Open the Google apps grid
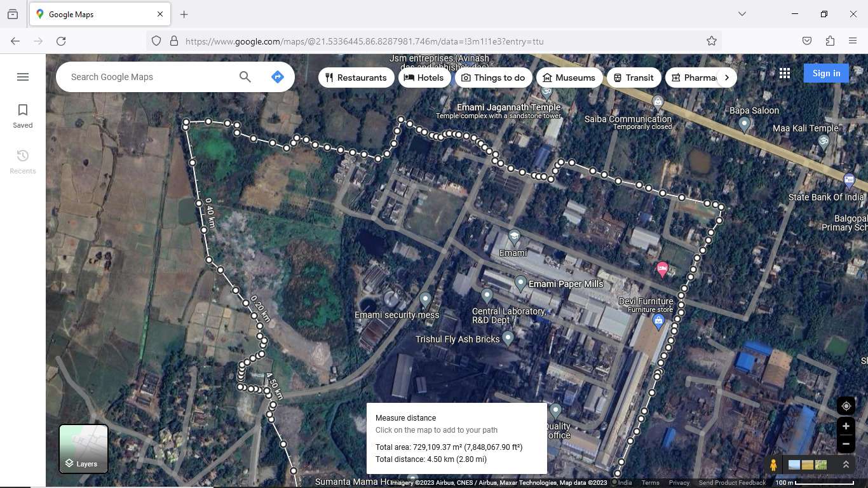The width and height of the screenshot is (868, 488). [x=785, y=73]
